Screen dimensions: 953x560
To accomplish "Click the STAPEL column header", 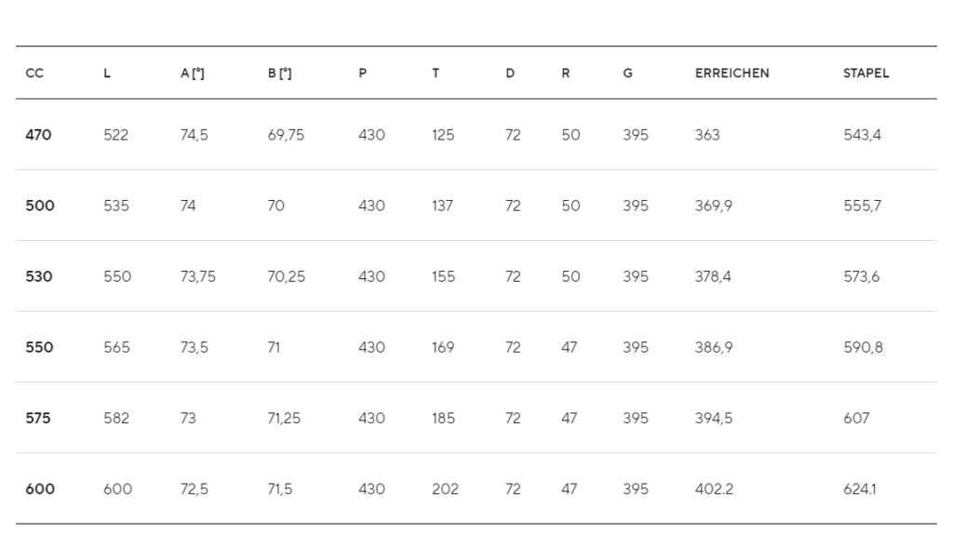I will pyautogui.click(x=866, y=73).
